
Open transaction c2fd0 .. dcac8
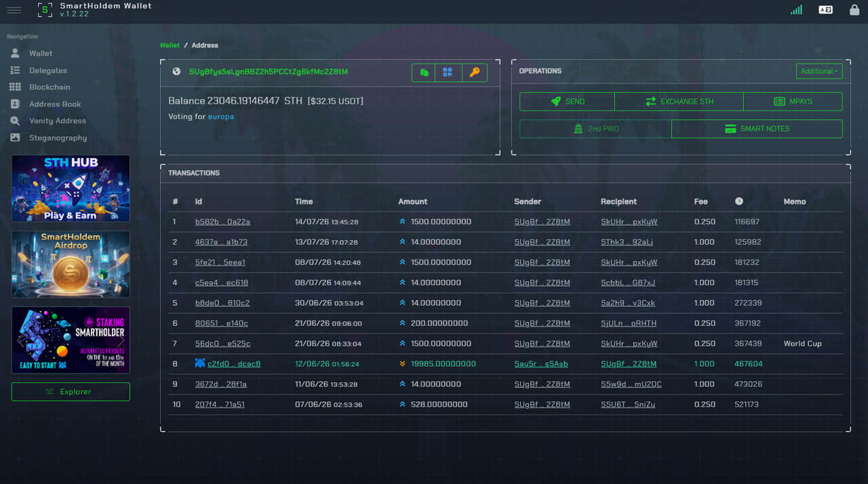234,364
